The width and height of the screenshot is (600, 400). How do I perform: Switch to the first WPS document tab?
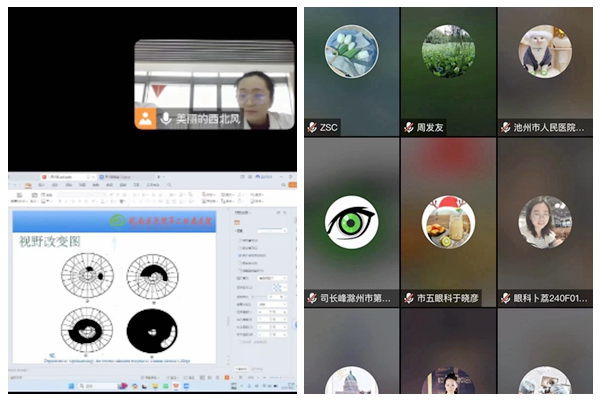68,177
